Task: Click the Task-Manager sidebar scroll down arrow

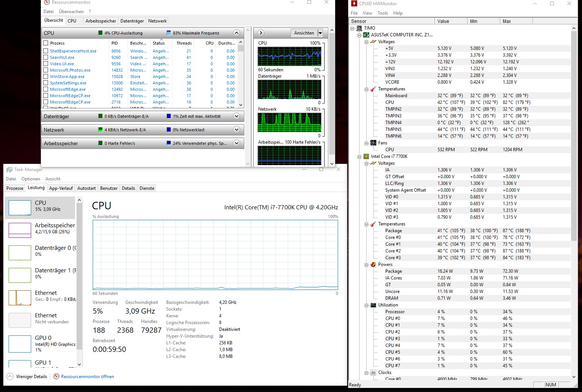Action: pyautogui.click(x=79, y=364)
